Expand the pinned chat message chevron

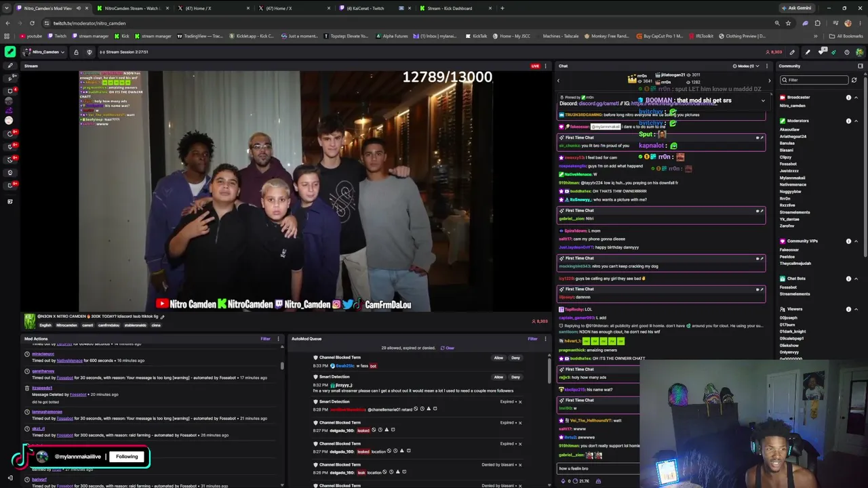pos(763,101)
